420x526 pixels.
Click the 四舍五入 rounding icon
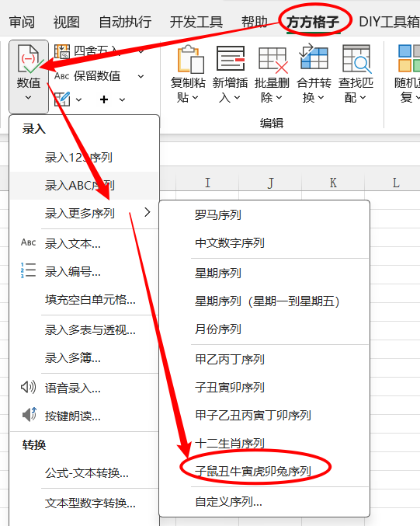[62, 51]
